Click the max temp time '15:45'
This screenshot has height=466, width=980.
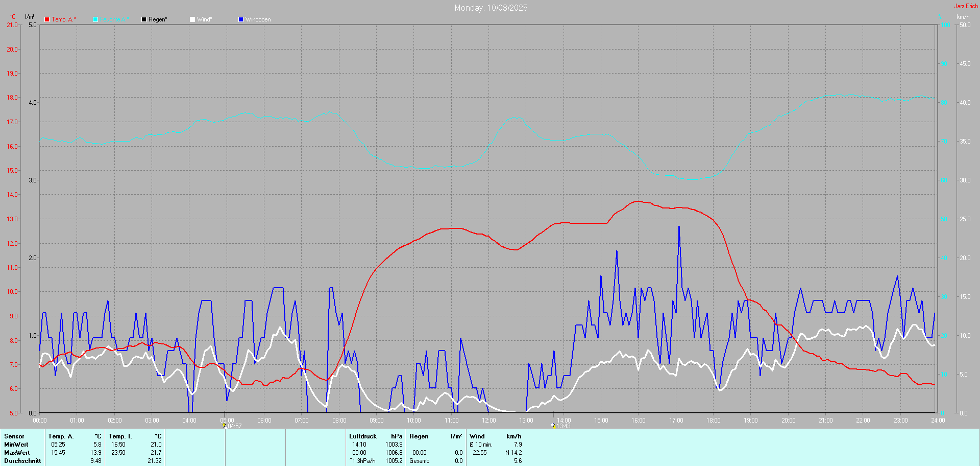(x=58, y=453)
